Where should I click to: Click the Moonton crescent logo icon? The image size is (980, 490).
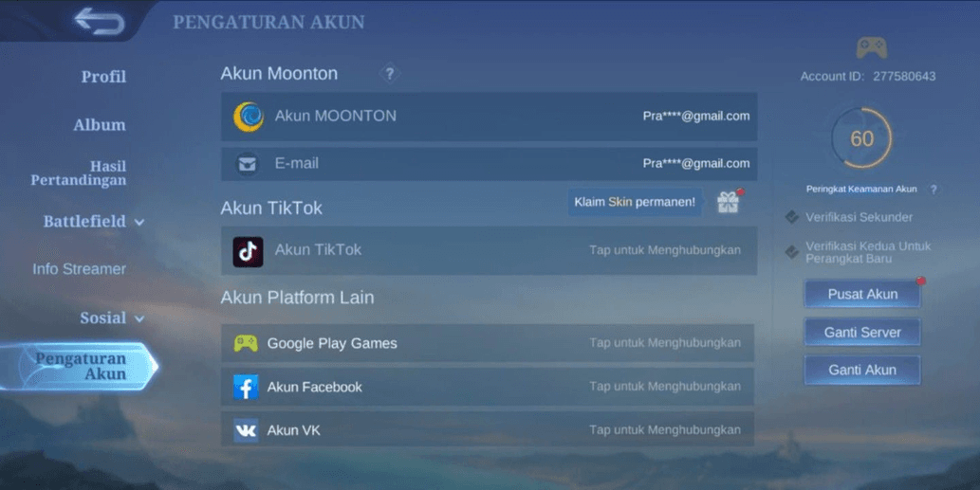tap(249, 117)
